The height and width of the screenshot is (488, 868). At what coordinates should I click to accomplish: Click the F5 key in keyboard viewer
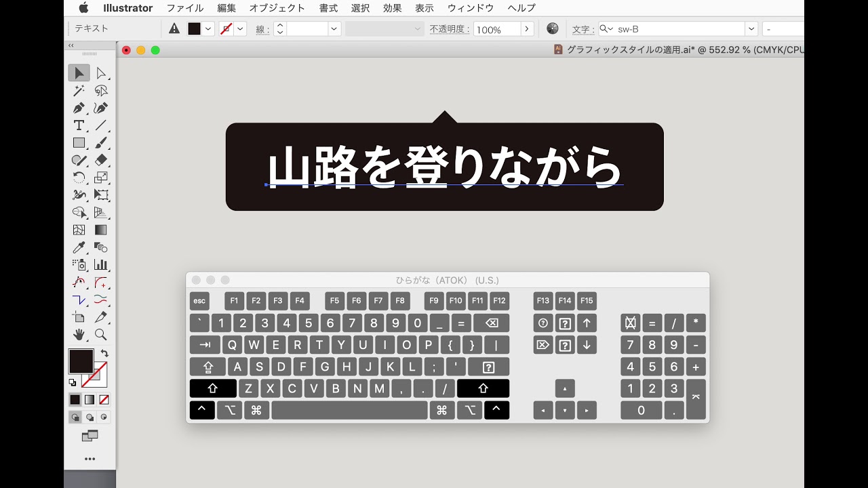334,301
